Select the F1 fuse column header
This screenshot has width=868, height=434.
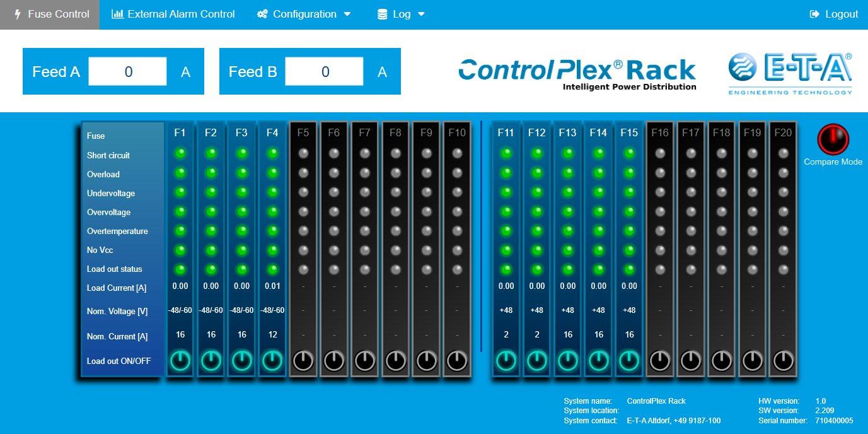tap(180, 132)
